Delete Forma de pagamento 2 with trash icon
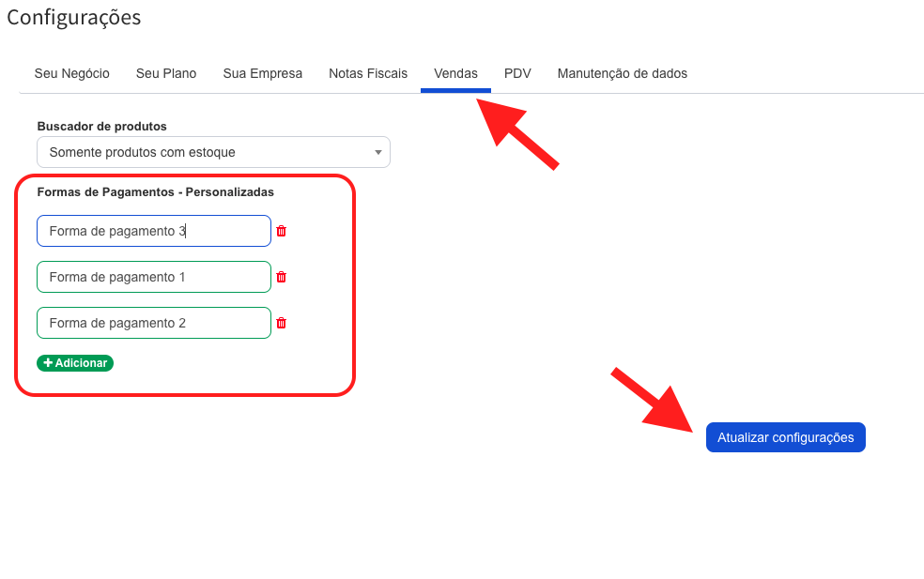924x579 pixels. click(281, 323)
